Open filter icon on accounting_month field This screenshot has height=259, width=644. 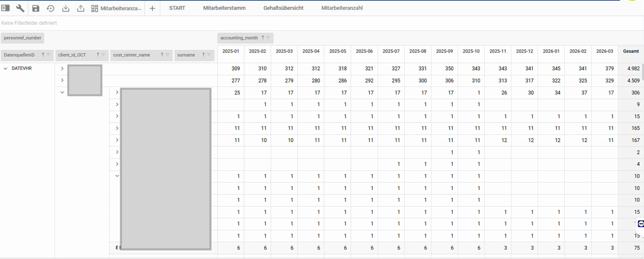(268, 38)
